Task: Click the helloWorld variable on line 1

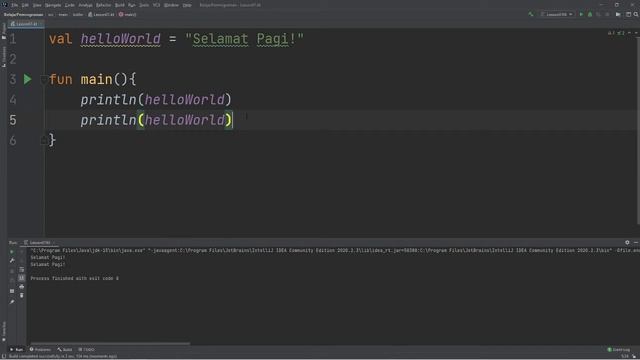Action: coord(120,39)
